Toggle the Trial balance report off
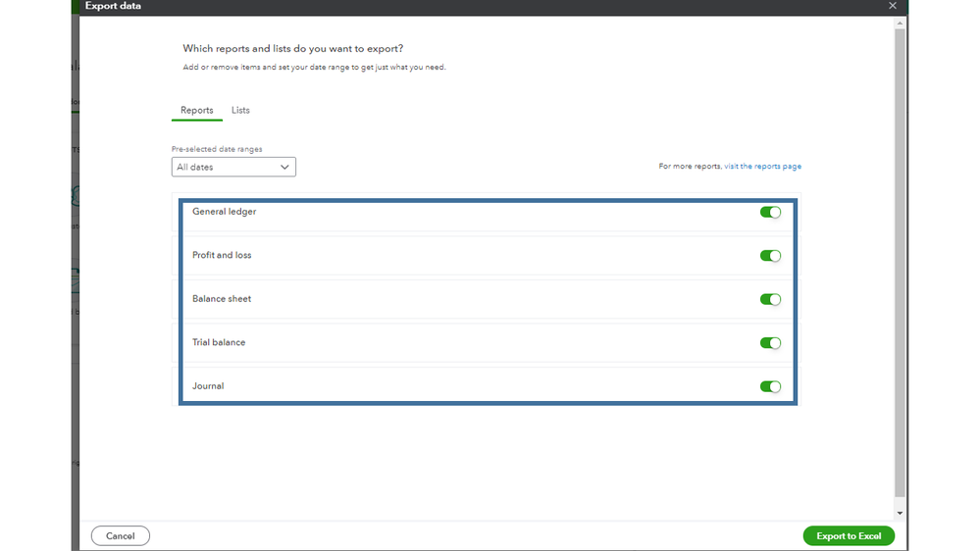This screenshot has width=980, height=551. pos(770,343)
